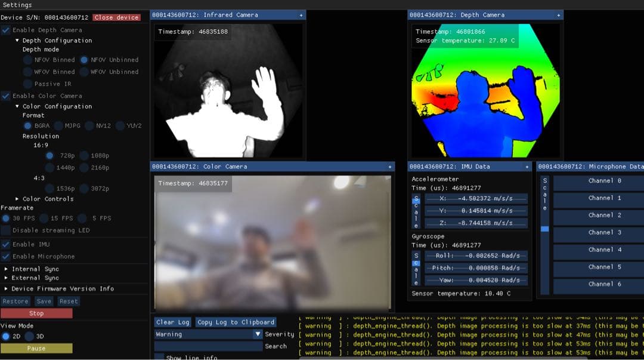Select the 3D view mode
Image resolution: width=644 pixels, height=360 pixels.
[x=29, y=336]
